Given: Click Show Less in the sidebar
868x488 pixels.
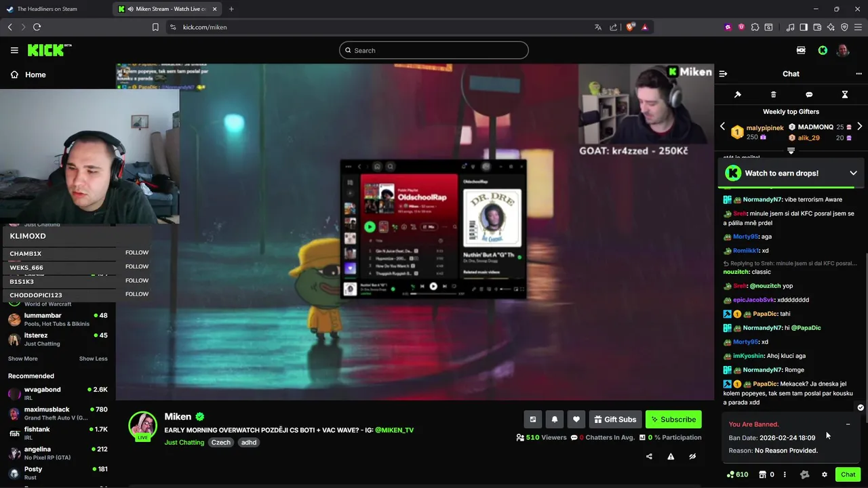Looking at the screenshot, I should [x=94, y=359].
